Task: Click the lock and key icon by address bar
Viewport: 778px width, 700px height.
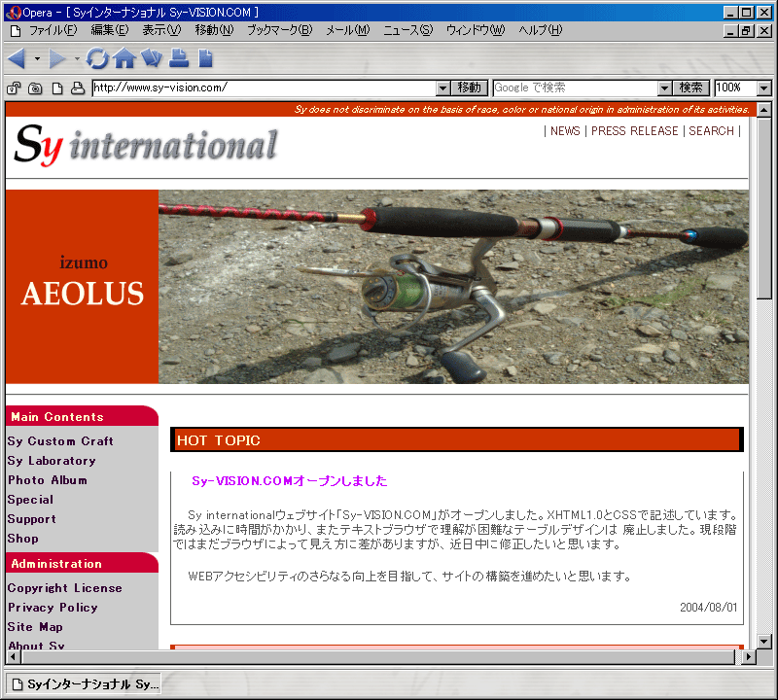Action: point(14,88)
